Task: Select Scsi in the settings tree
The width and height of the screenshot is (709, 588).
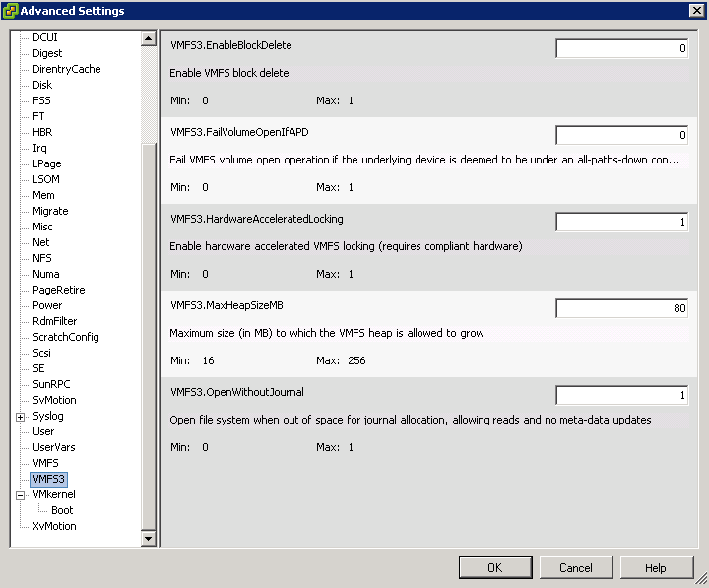Action: pyautogui.click(x=41, y=353)
